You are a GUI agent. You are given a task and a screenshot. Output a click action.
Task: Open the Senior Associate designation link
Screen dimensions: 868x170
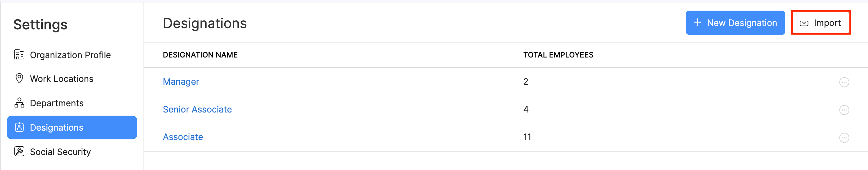197,110
